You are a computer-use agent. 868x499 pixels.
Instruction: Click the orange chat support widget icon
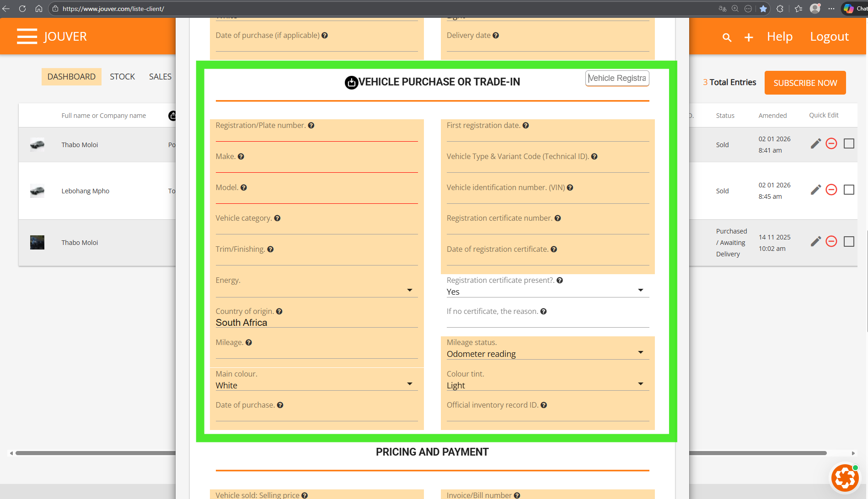coord(845,478)
